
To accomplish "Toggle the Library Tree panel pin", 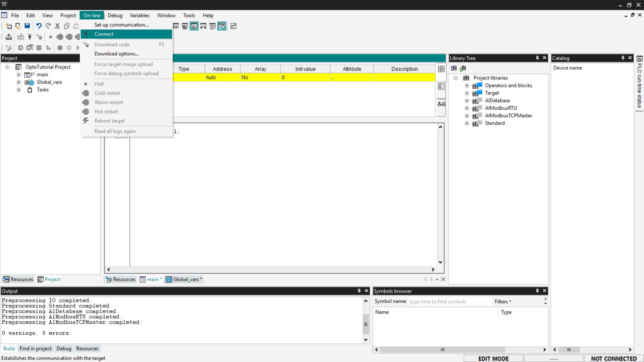I will [537, 58].
